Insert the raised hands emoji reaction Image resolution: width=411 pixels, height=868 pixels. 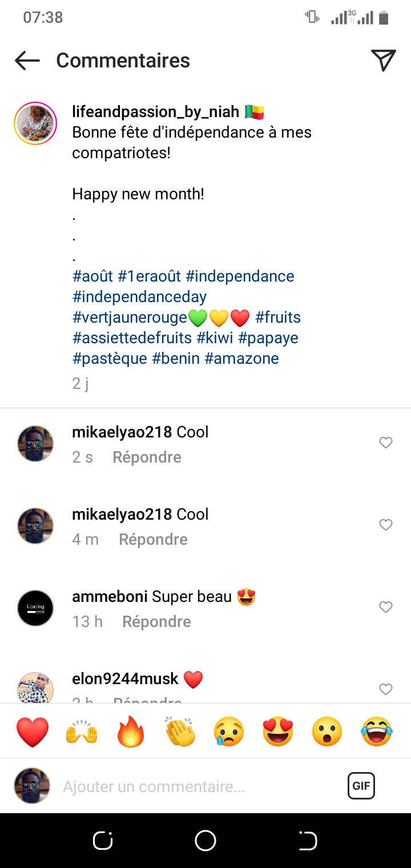coord(82,732)
